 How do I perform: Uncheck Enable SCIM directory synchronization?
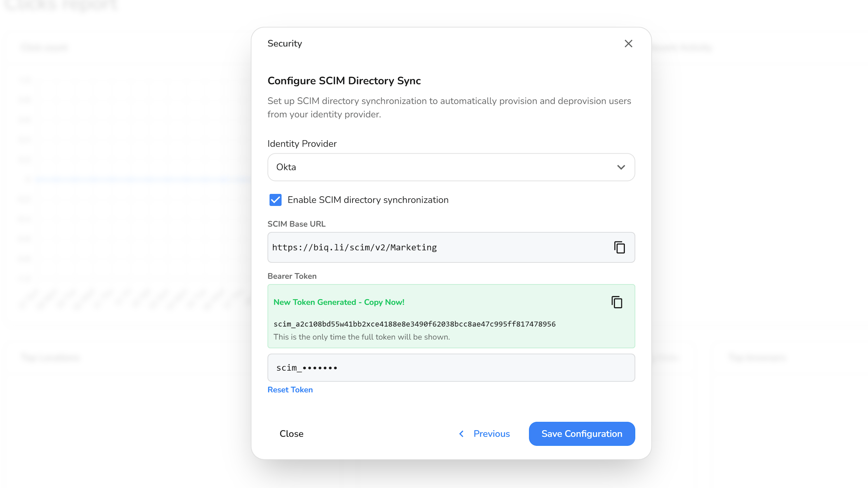(x=275, y=200)
